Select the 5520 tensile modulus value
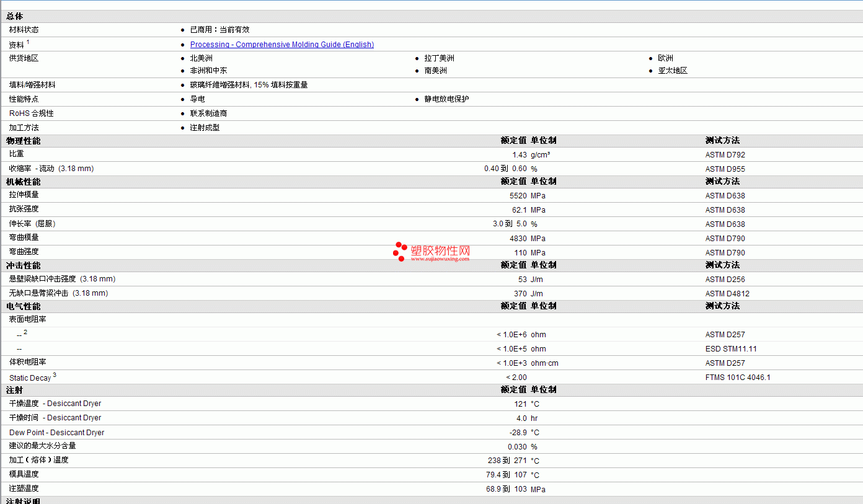 518,196
